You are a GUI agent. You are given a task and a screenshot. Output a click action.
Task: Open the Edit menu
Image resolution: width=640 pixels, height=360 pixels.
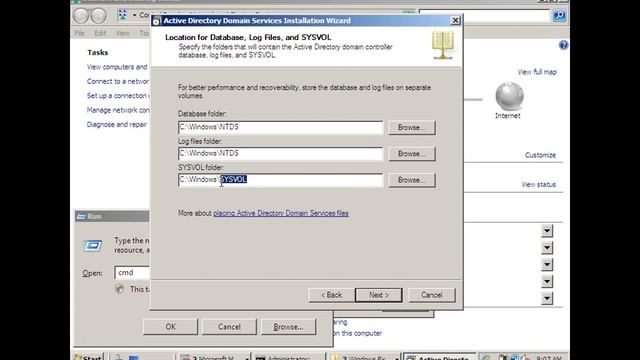pos(100,33)
